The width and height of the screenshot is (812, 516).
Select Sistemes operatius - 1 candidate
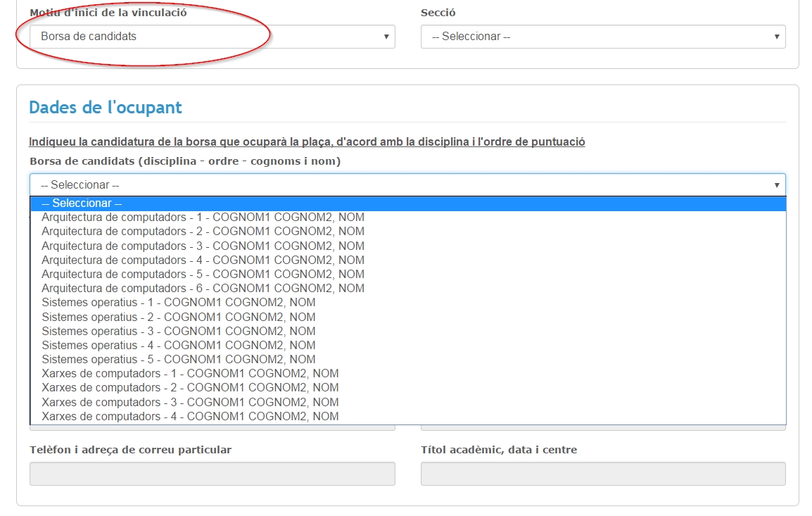(179, 303)
